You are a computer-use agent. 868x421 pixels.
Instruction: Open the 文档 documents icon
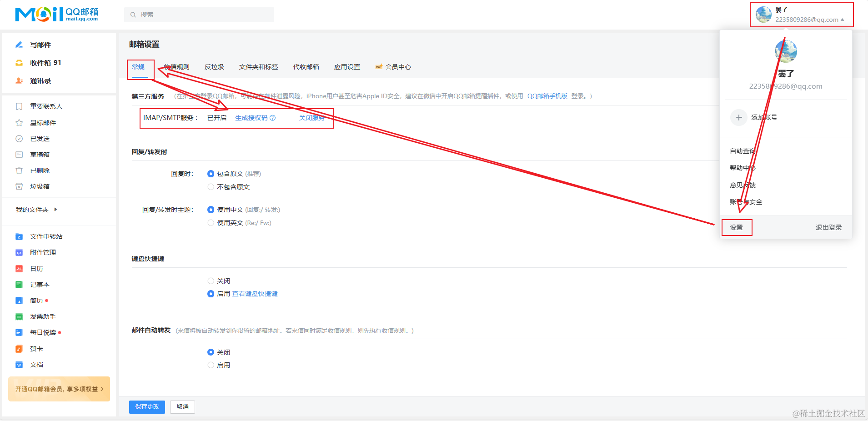(19, 364)
